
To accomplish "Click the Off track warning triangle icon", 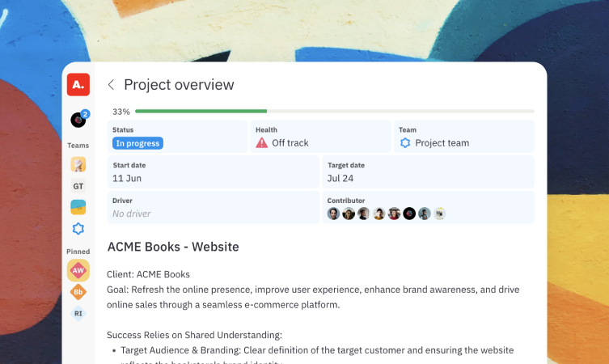I will point(262,143).
